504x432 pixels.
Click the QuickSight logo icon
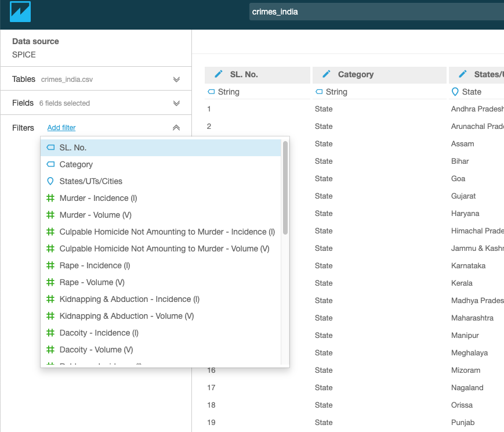coord(20,12)
